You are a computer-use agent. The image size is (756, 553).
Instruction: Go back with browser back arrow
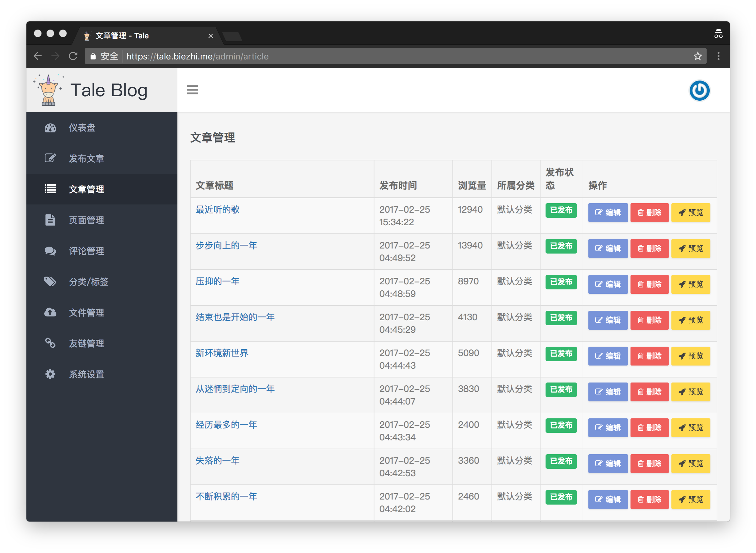click(x=38, y=56)
